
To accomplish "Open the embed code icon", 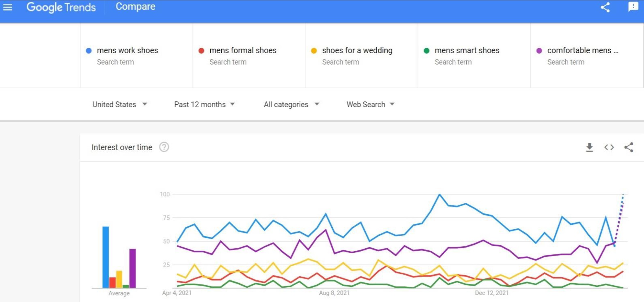I will pos(609,147).
